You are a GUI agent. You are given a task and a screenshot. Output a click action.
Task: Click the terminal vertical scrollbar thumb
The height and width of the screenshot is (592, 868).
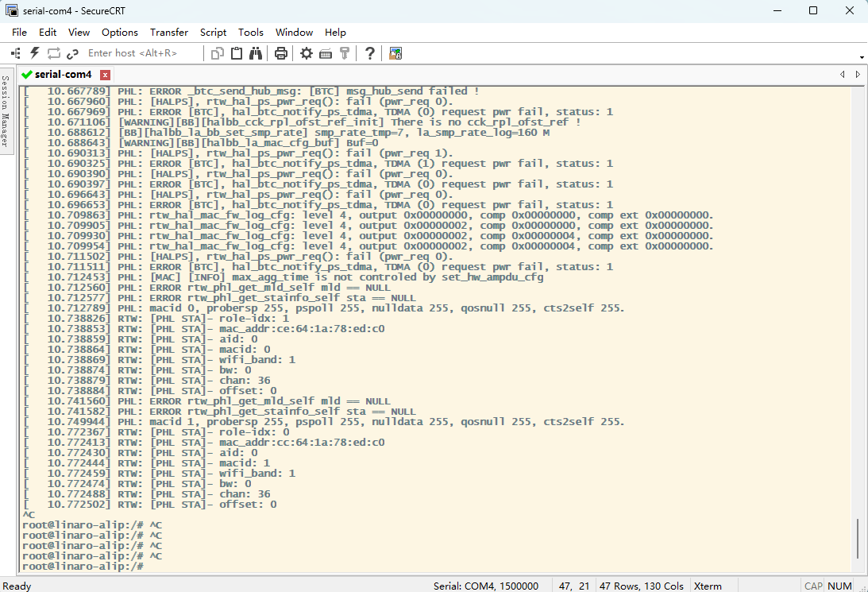coord(858,539)
